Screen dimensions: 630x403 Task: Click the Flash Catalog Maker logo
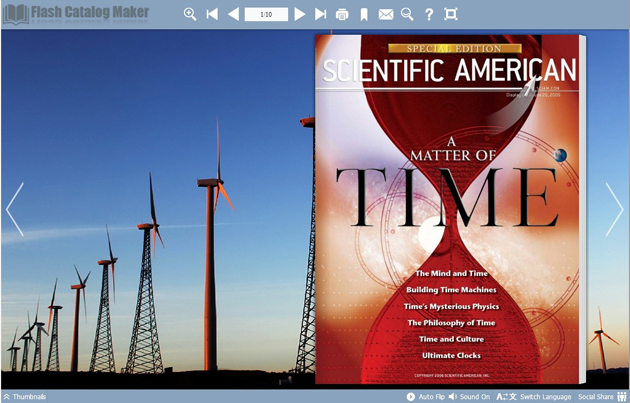(76, 14)
